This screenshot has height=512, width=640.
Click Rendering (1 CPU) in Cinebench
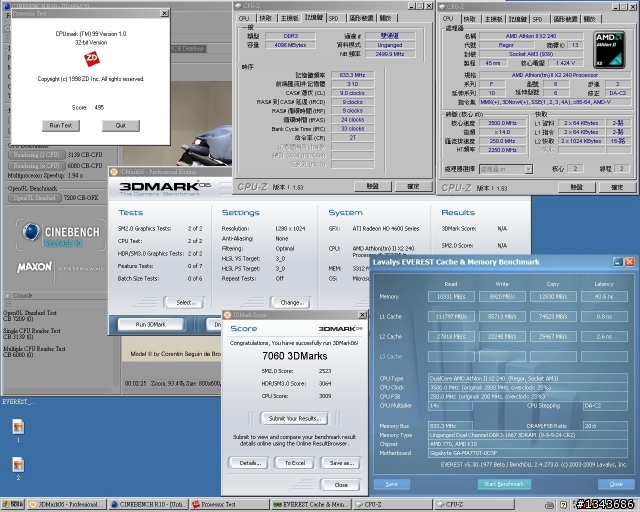[x=37, y=155]
